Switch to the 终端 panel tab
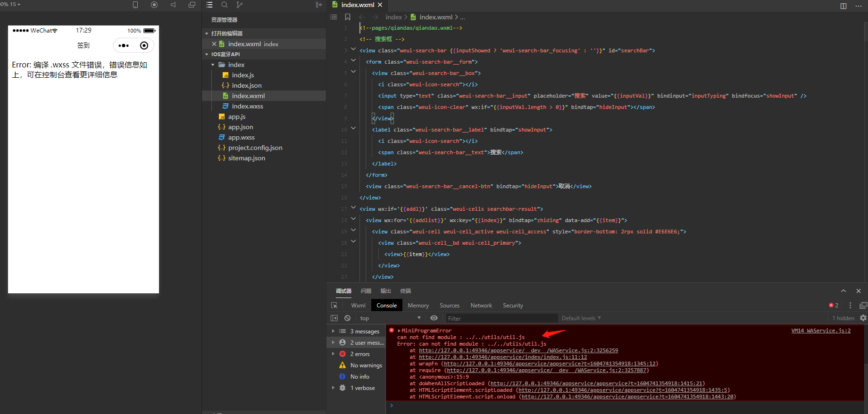Viewport: 868px width, 414px height. click(x=406, y=291)
